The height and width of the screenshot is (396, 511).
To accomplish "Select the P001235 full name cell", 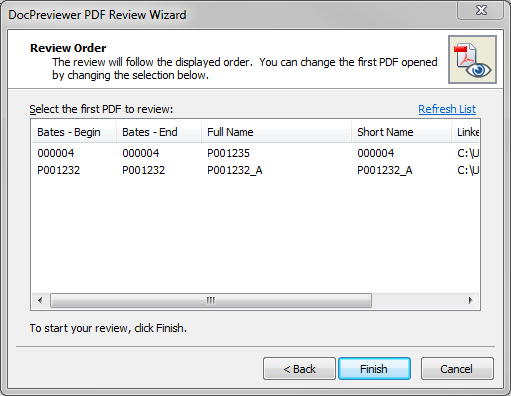I will (x=228, y=153).
